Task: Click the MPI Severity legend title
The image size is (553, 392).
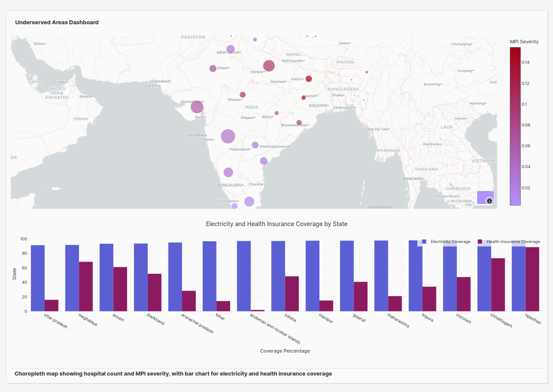Action: 524,42
